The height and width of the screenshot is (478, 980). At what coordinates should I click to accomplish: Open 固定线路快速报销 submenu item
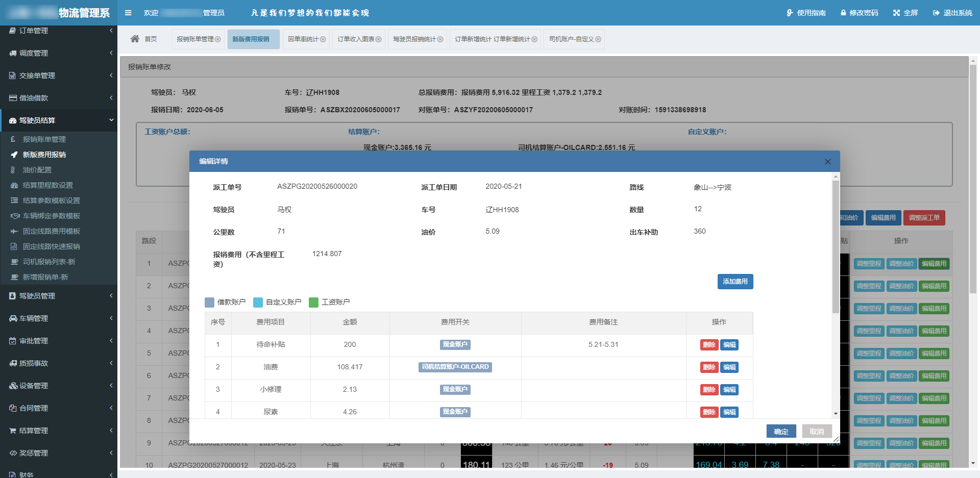click(52, 246)
